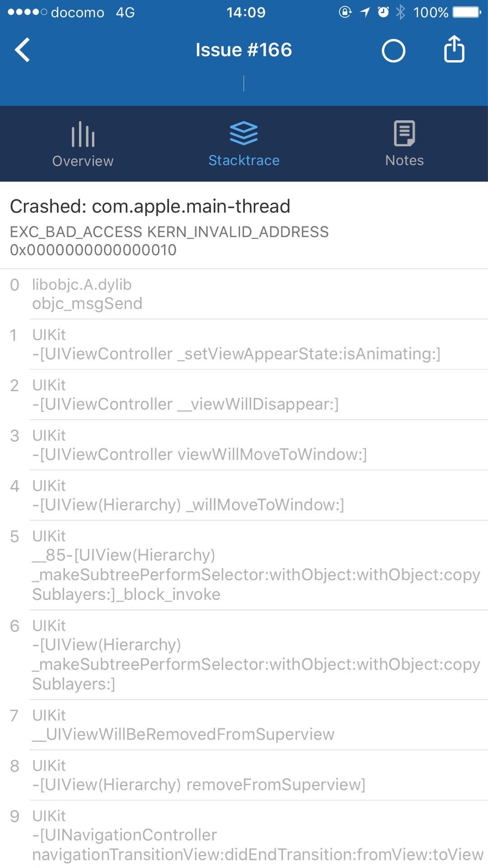Tap the Issue #166 title
This screenshot has height=868, width=488.
click(x=244, y=50)
